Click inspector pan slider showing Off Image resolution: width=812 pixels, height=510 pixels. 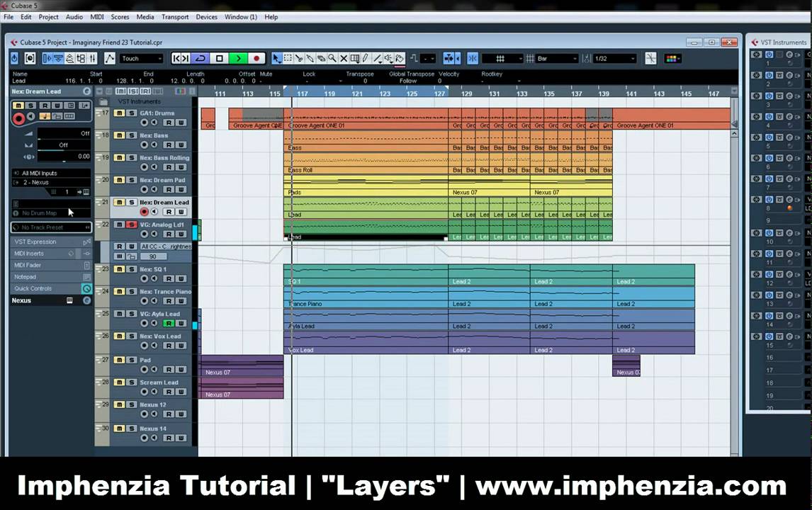click(x=63, y=145)
